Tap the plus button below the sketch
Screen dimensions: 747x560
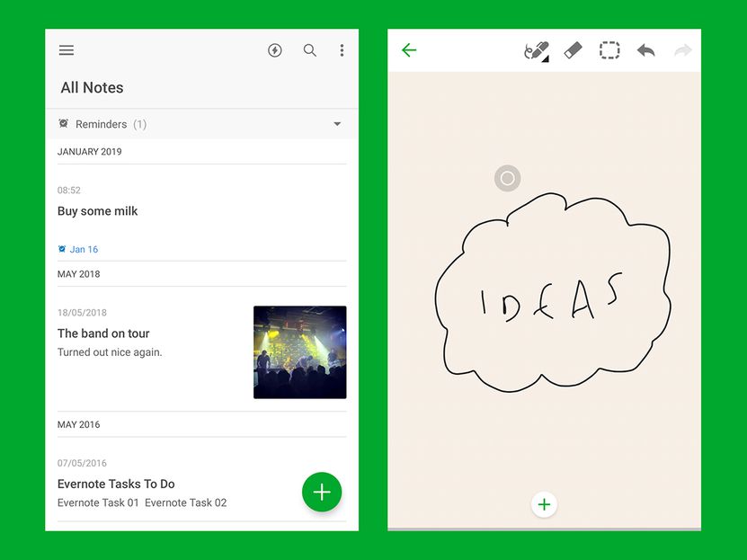(x=545, y=504)
